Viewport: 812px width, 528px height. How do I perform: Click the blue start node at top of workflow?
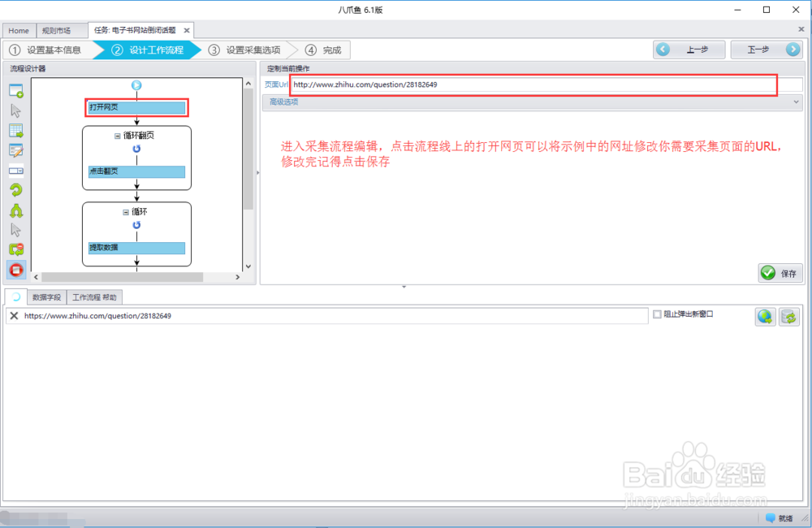(x=136, y=85)
